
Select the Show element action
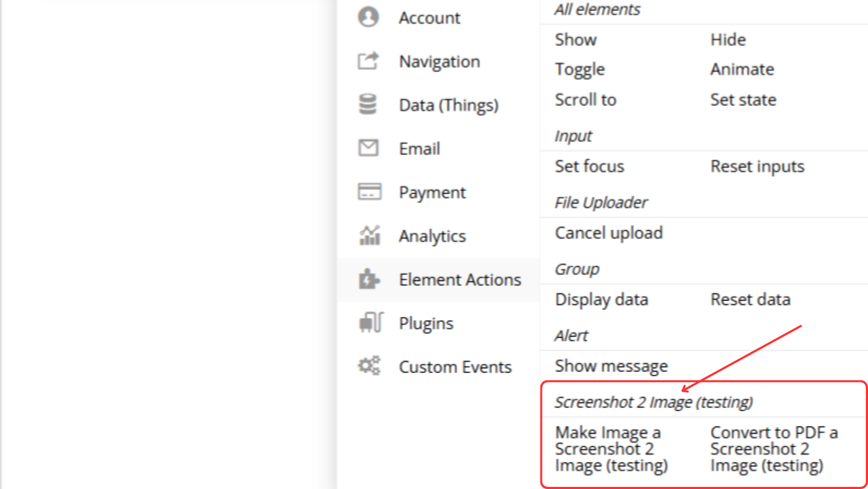tap(576, 40)
